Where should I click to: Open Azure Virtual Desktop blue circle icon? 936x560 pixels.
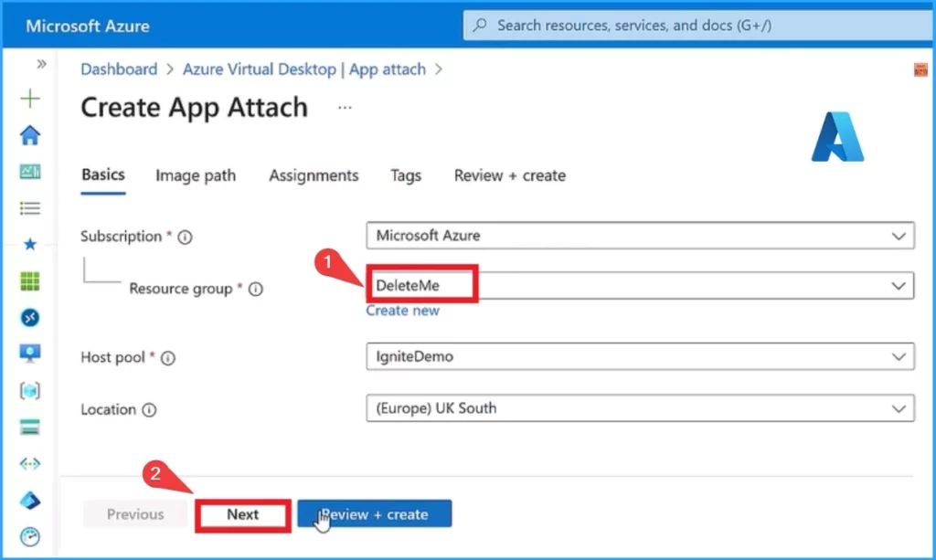[x=30, y=317]
